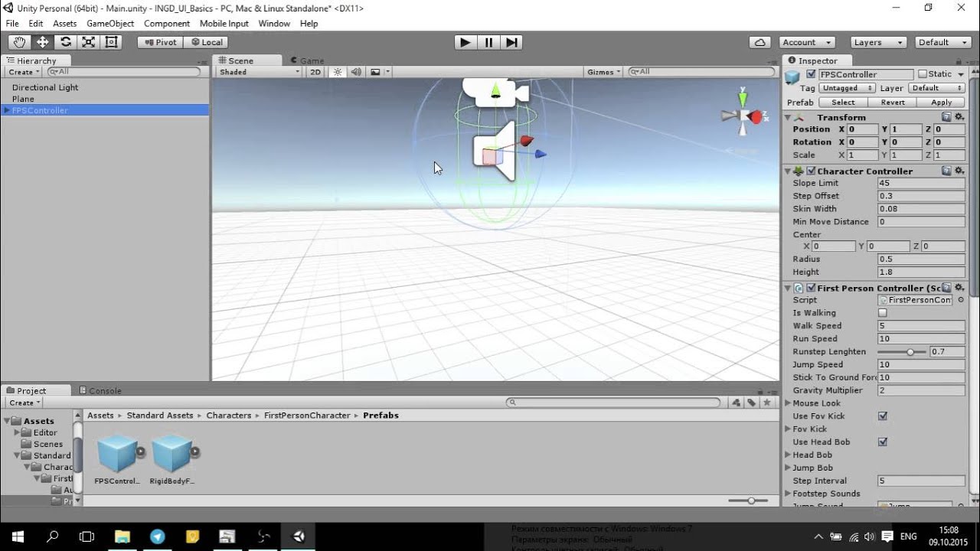Open Layer Default dropdown in Inspector
Image resolution: width=980 pixels, height=551 pixels.
(x=936, y=88)
